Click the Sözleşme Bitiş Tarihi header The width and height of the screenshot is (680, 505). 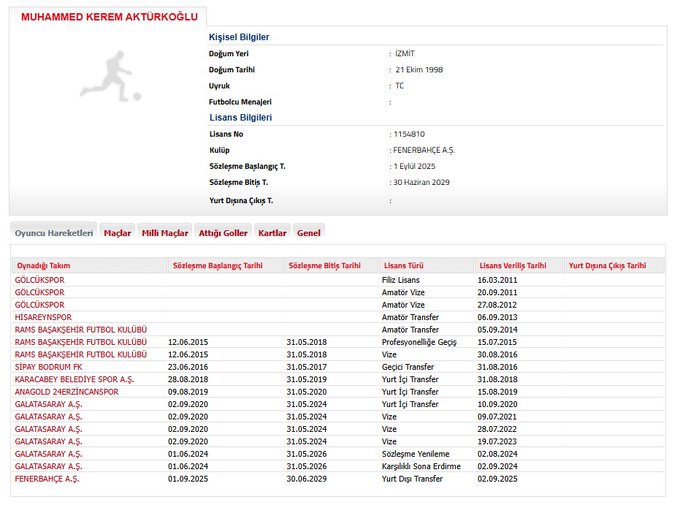324,266
